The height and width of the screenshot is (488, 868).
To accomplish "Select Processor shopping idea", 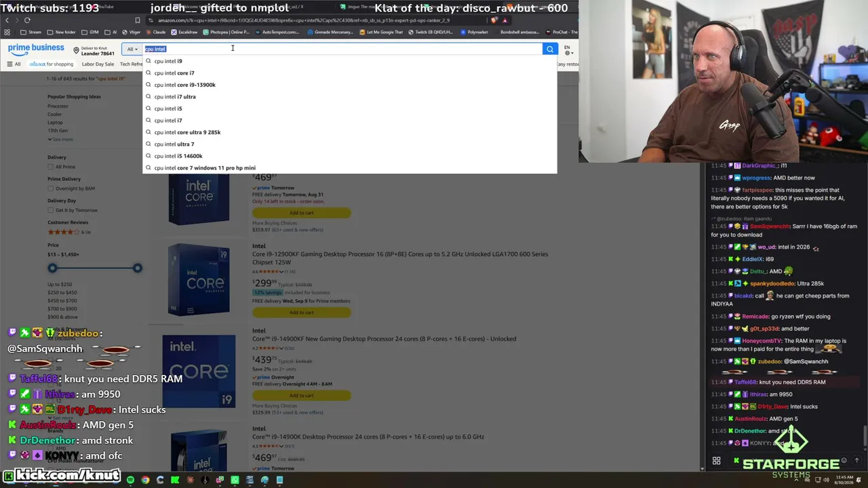I will pos(58,106).
